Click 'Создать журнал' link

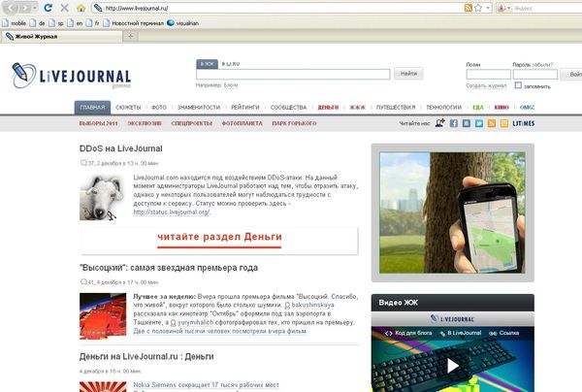point(486,85)
